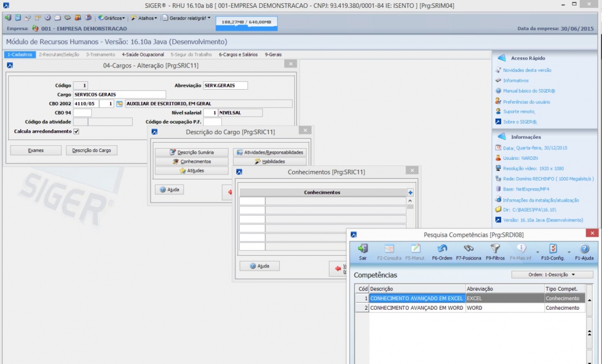Select row CONHECIMENTO AVANÇADO EM WORD
The width and height of the screenshot is (602, 364).
tap(469, 308)
